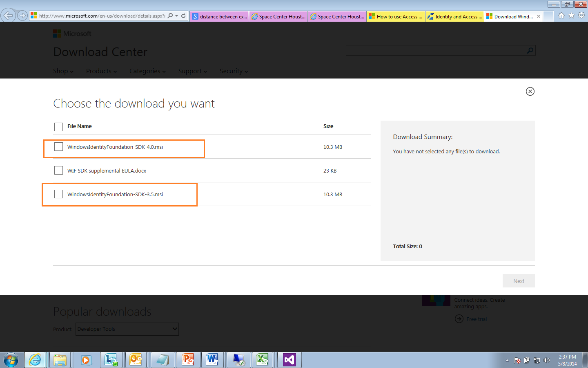Click WIF SDK supplemental EULA.docx file name
This screenshot has width=588, height=368.
107,171
